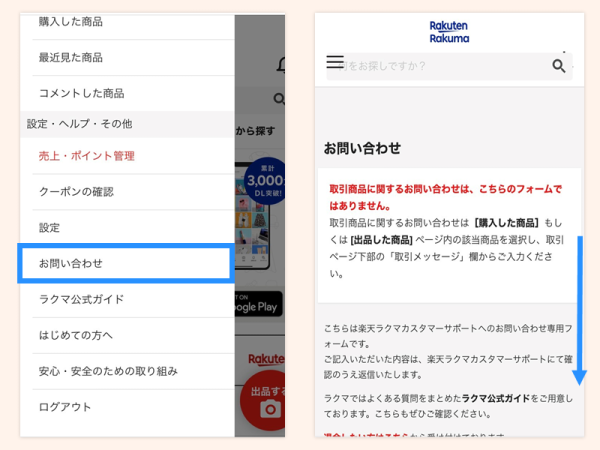Open クーポンの確認 menu entry
This screenshot has height=450, width=600.
127,192
